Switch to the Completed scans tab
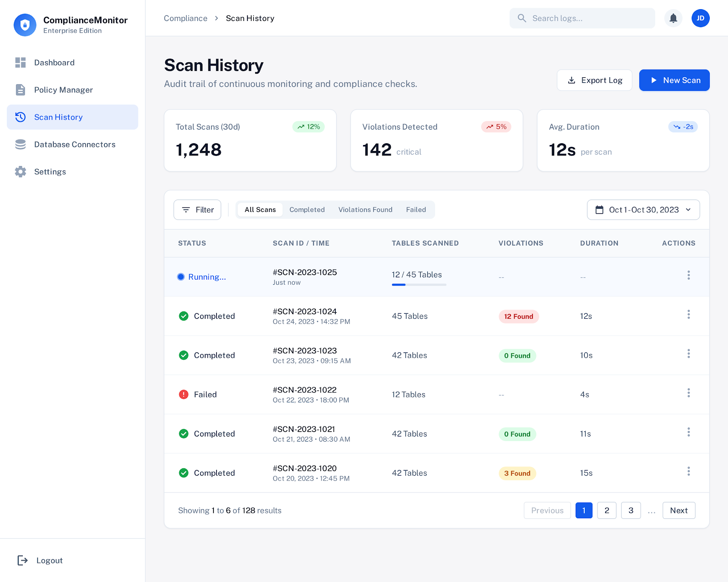This screenshot has width=728, height=582. tap(307, 210)
